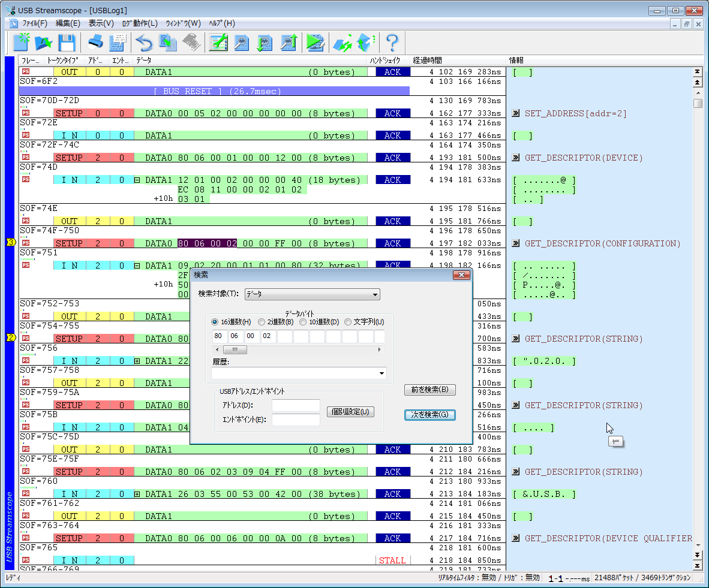The height and width of the screenshot is (588, 709).
Task: Click the copy documents toolbar icon
Action: 168,43
